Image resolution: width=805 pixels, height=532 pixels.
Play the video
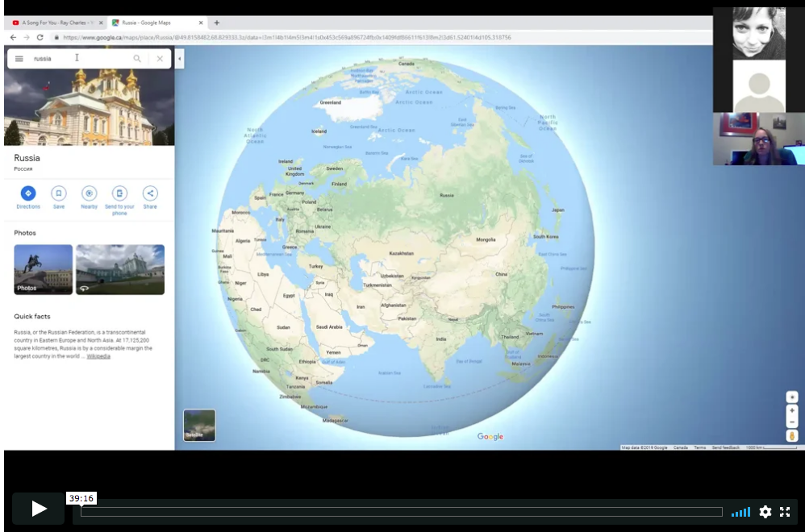39,509
